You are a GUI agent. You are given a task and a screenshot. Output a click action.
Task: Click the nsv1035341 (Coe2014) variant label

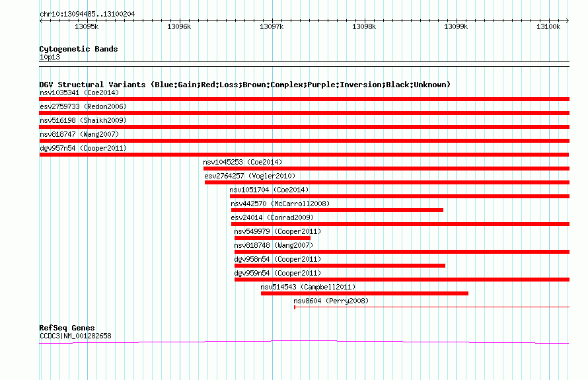pos(79,93)
